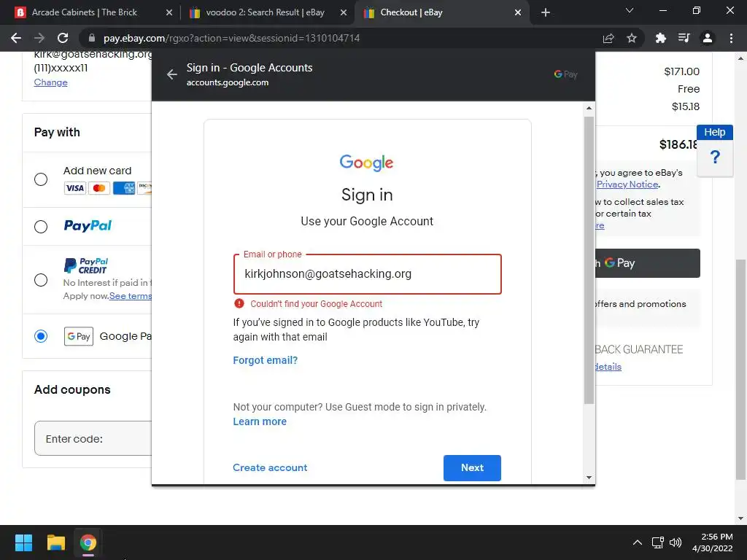
Task: Click the Visa card icon
Action: 75,188
